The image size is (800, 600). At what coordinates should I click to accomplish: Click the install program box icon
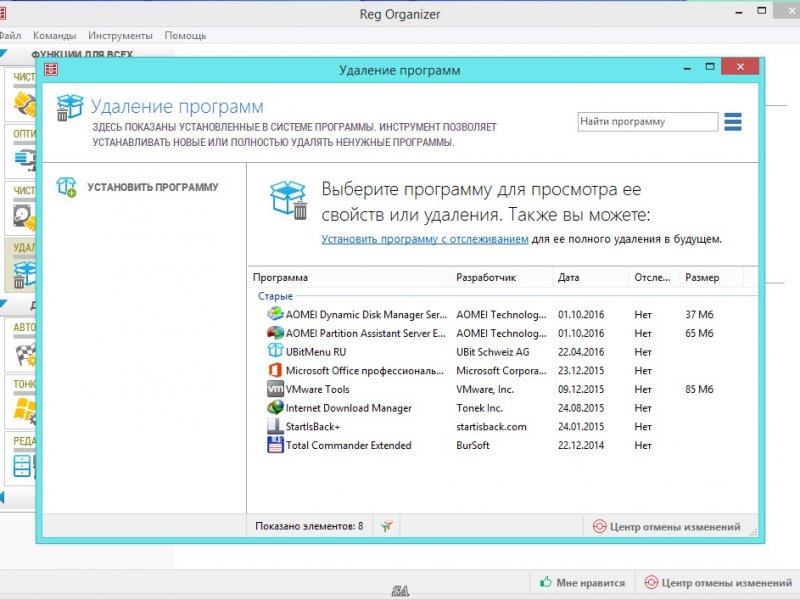pyautogui.click(x=66, y=187)
